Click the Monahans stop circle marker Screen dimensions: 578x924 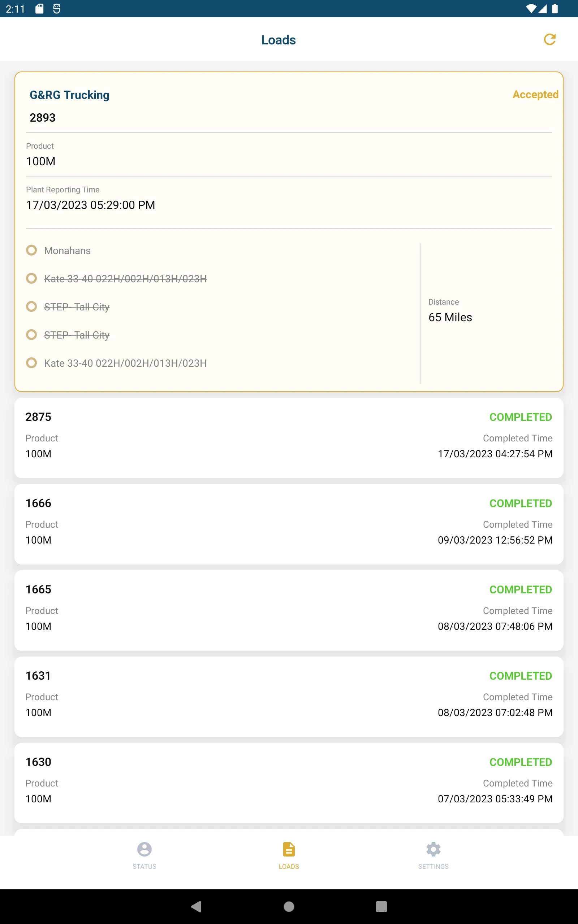pyautogui.click(x=31, y=250)
